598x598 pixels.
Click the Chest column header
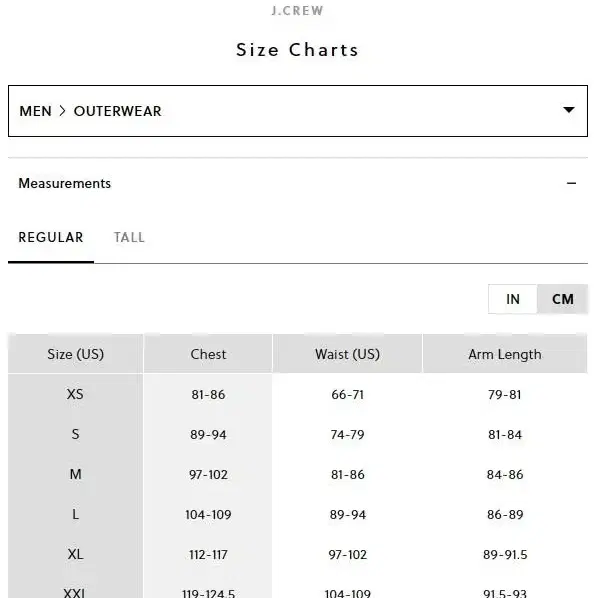pos(208,354)
